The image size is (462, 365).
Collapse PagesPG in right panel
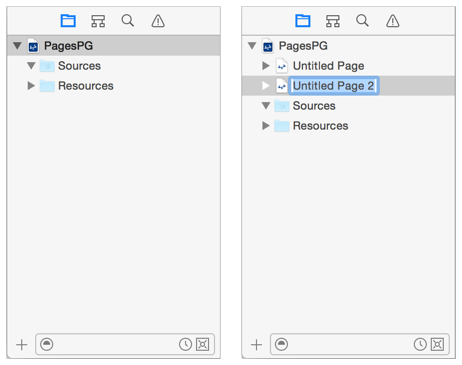point(252,46)
